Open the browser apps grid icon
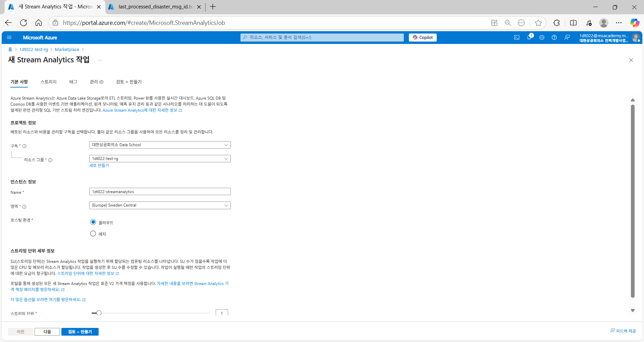This screenshot has height=342, width=644. 494,23
